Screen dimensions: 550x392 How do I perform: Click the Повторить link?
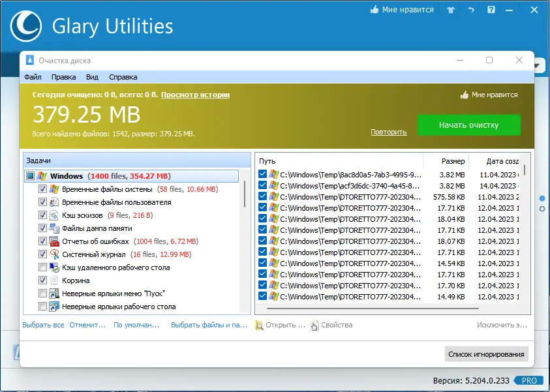(389, 132)
